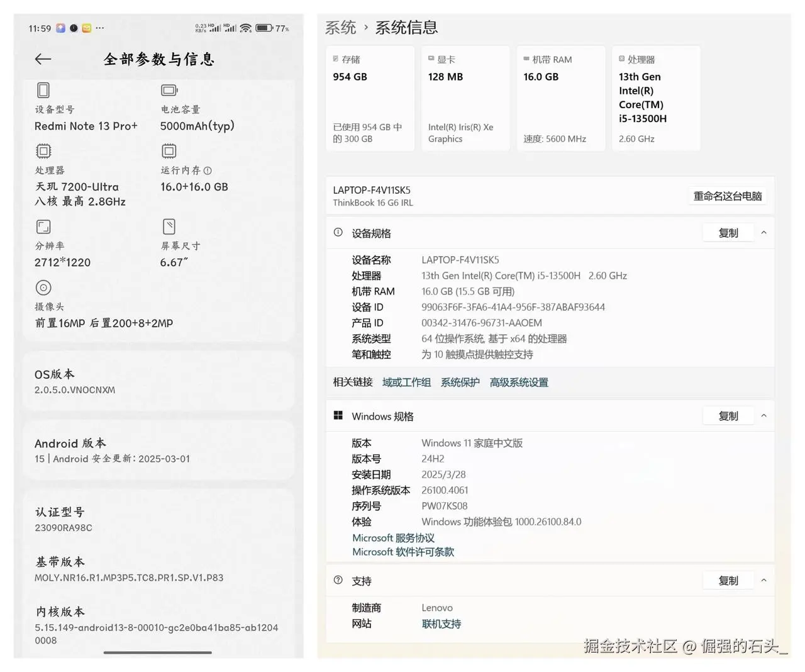Viewport: 805px width, 672px height.
Task: Tap the 前置16MP 后置200+8+2MP camera value
Action: tap(104, 323)
